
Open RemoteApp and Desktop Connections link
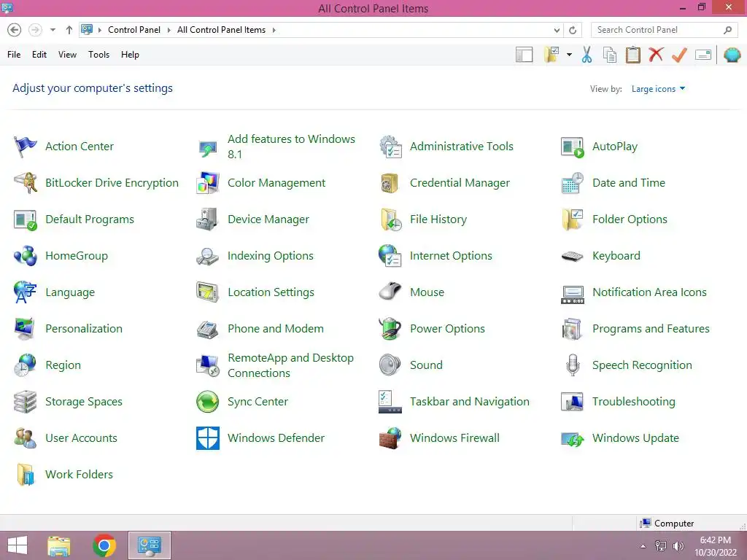pos(290,365)
